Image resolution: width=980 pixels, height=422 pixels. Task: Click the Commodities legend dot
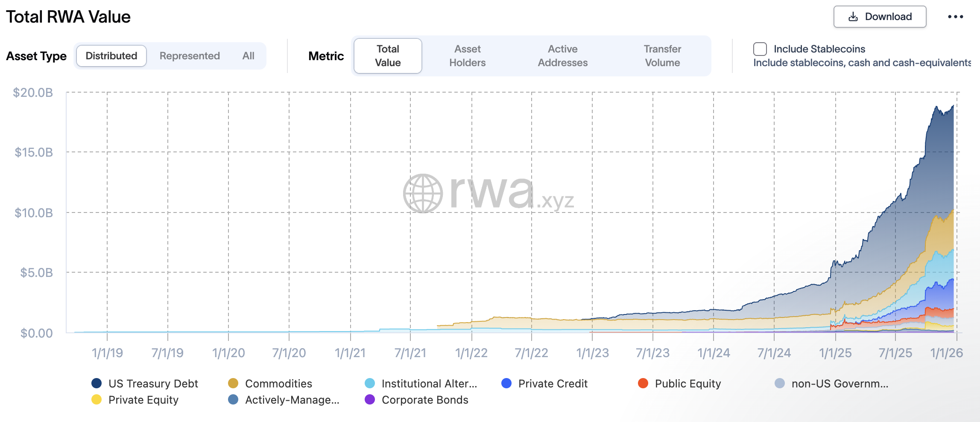(x=233, y=384)
